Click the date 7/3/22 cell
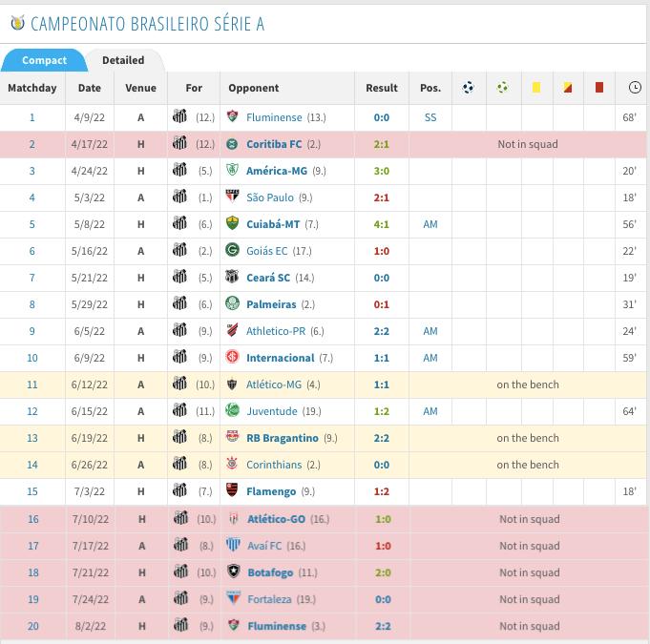650x644 pixels. coord(90,491)
